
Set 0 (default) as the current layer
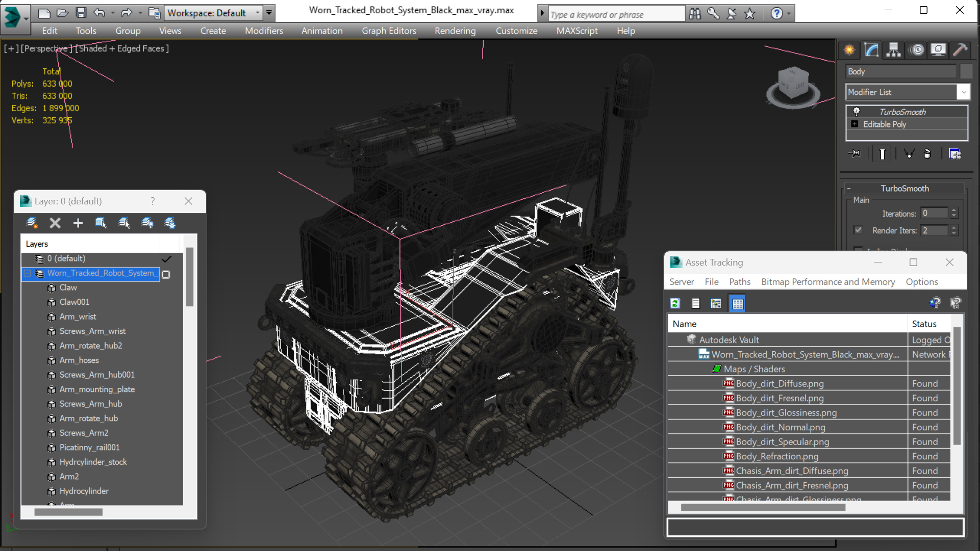(x=166, y=259)
